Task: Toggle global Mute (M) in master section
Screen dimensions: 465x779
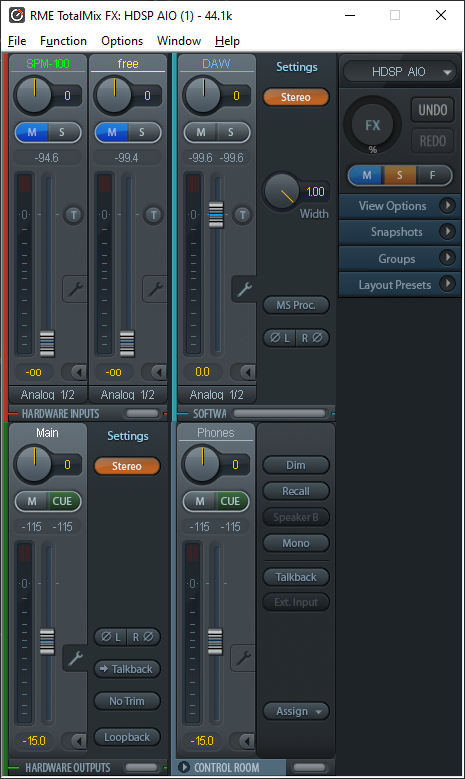Action: [367, 175]
